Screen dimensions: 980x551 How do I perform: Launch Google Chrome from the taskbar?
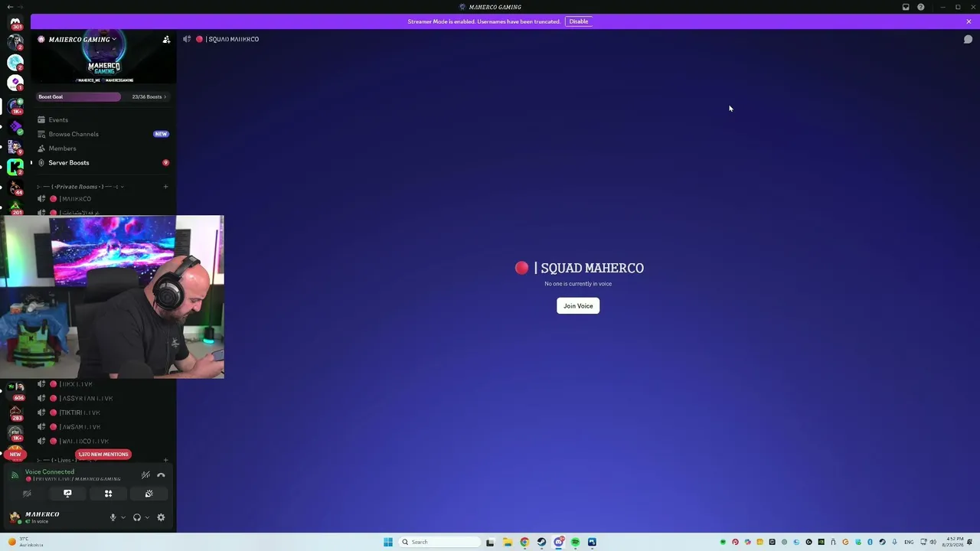524,542
